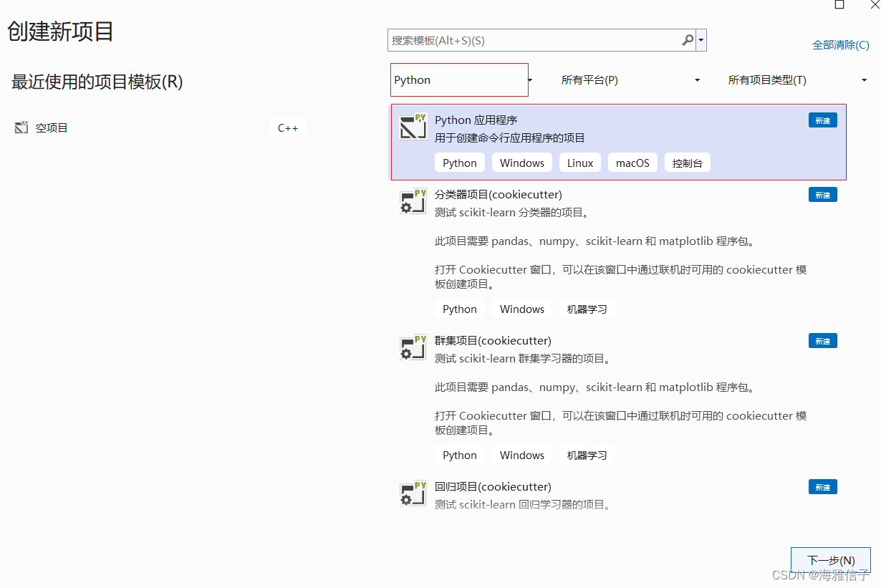Click the Windows tag under 分类器项目
Viewport: 881px width, 588px height.
click(x=522, y=309)
